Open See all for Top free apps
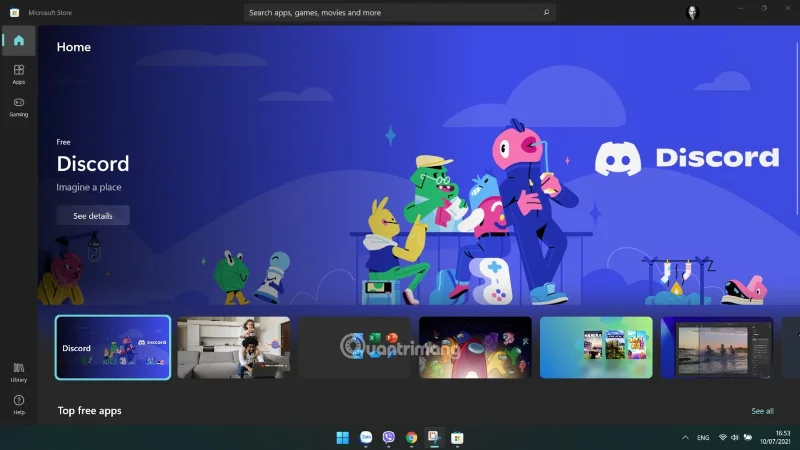 pyautogui.click(x=762, y=411)
